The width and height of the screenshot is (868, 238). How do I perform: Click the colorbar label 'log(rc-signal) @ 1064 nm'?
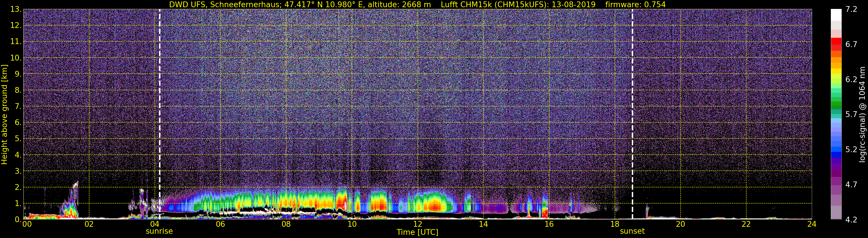coord(862,114)
